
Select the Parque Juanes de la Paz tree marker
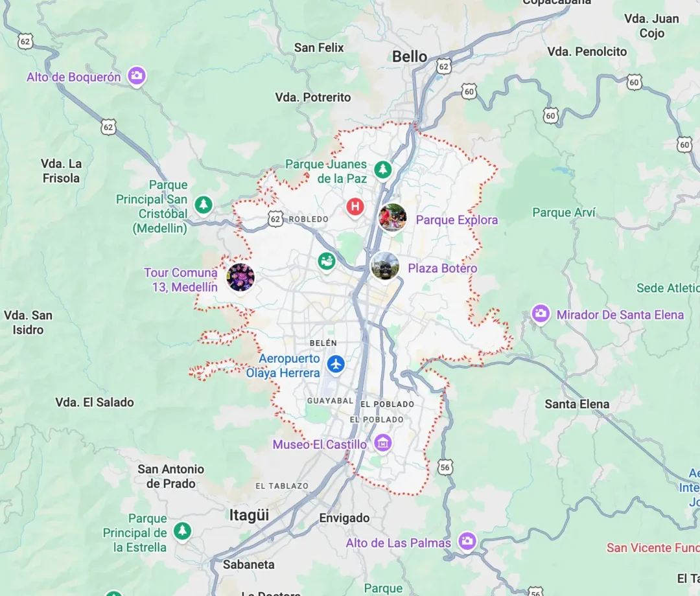[382, 170]
